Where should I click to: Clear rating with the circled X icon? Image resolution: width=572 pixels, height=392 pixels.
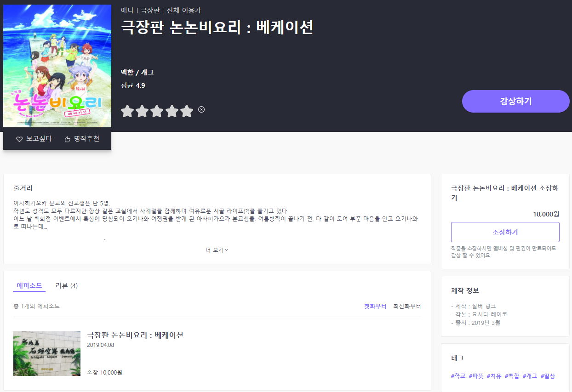tap(201, 109)
